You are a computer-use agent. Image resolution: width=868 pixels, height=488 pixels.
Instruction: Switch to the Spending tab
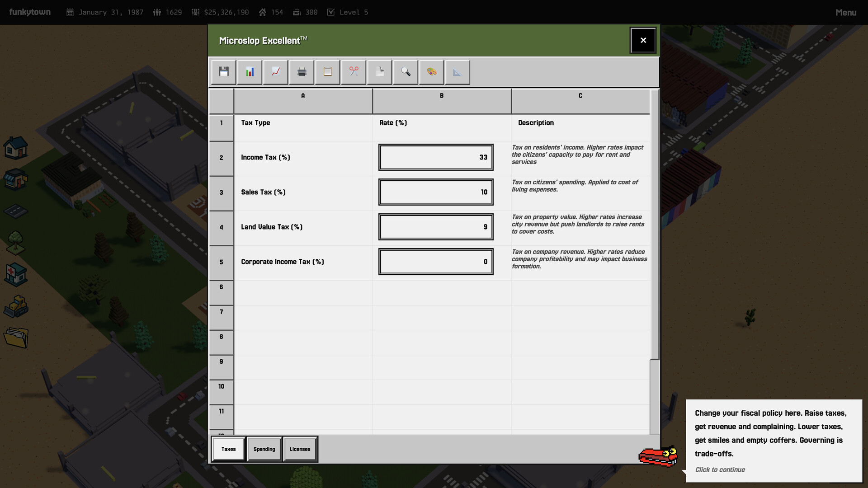264,449
